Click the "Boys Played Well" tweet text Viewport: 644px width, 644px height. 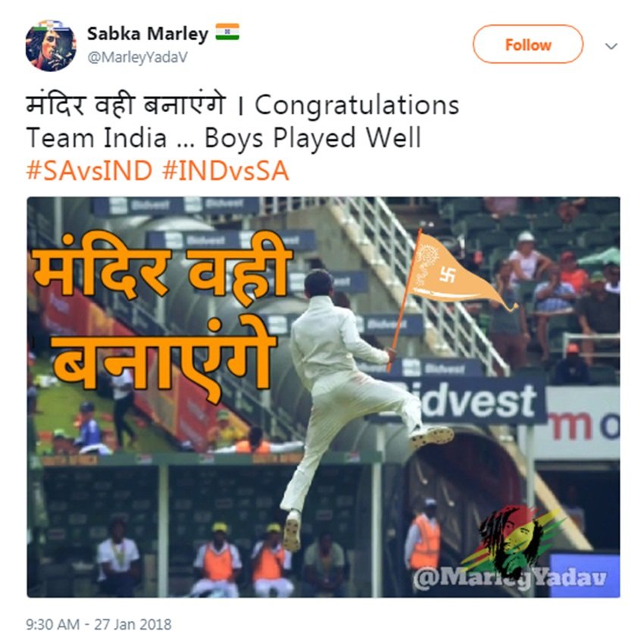coord(313,138)
